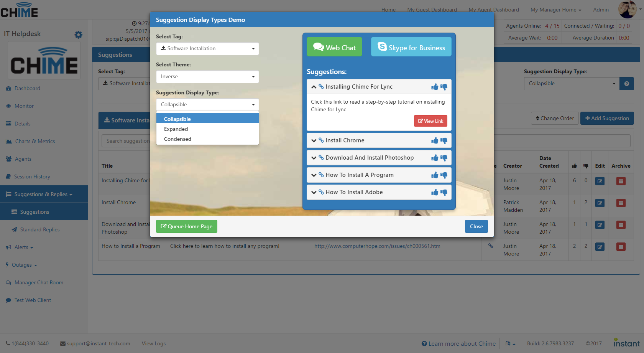The height and width of the screenshot is (353, 644).
Task: Expand the Install Chrome suggestion
Action: [x=314, y=140]
